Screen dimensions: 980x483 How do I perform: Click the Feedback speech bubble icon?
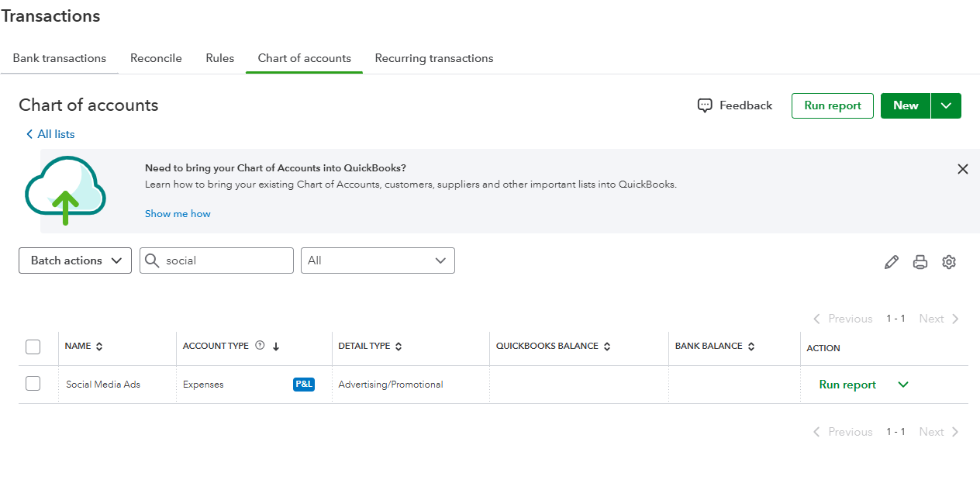point(705,106)
